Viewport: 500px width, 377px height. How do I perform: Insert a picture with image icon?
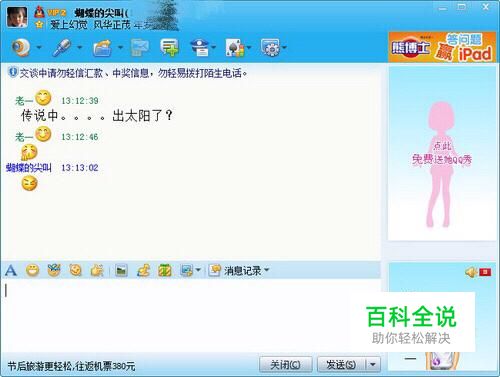[x=121, y=270]
